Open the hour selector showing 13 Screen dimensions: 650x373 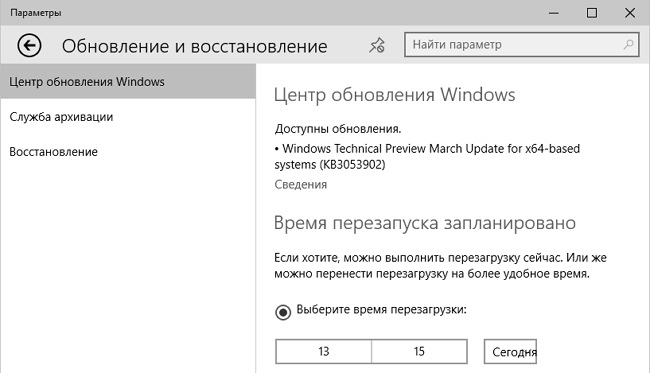[323, 351]
